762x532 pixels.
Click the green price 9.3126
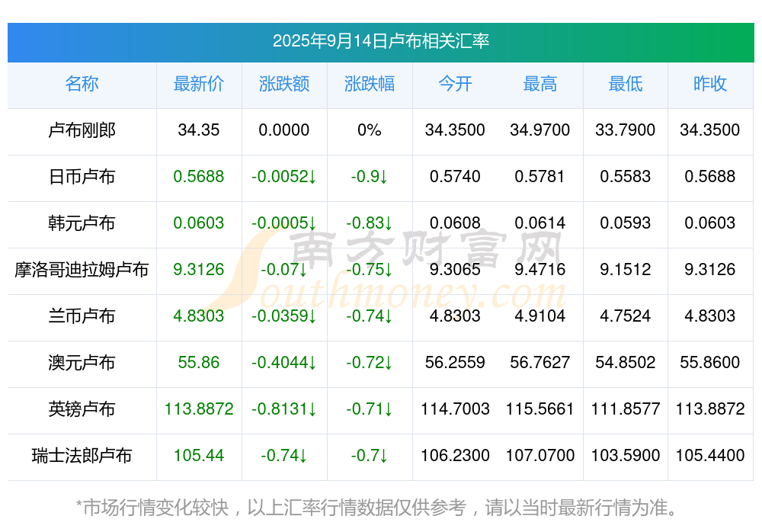pyautogui.click(x=199, y=269)
